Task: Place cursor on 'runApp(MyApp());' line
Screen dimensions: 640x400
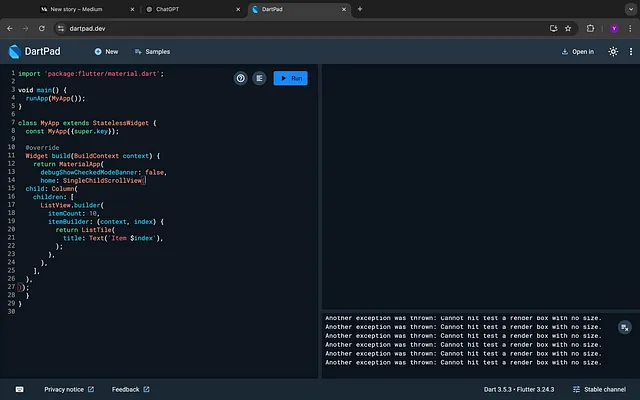Action: click(56, 98)
